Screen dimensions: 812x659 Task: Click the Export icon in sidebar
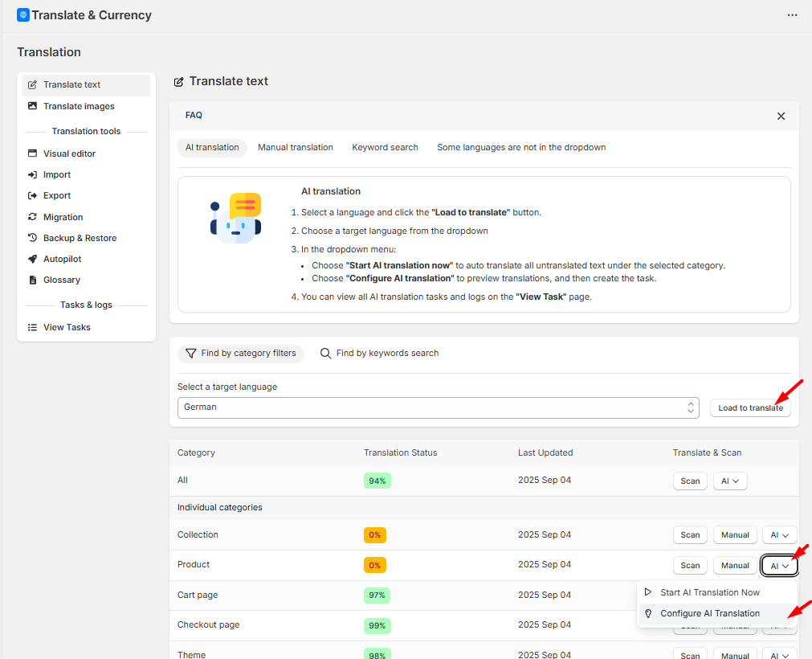(x=32, y=195)
